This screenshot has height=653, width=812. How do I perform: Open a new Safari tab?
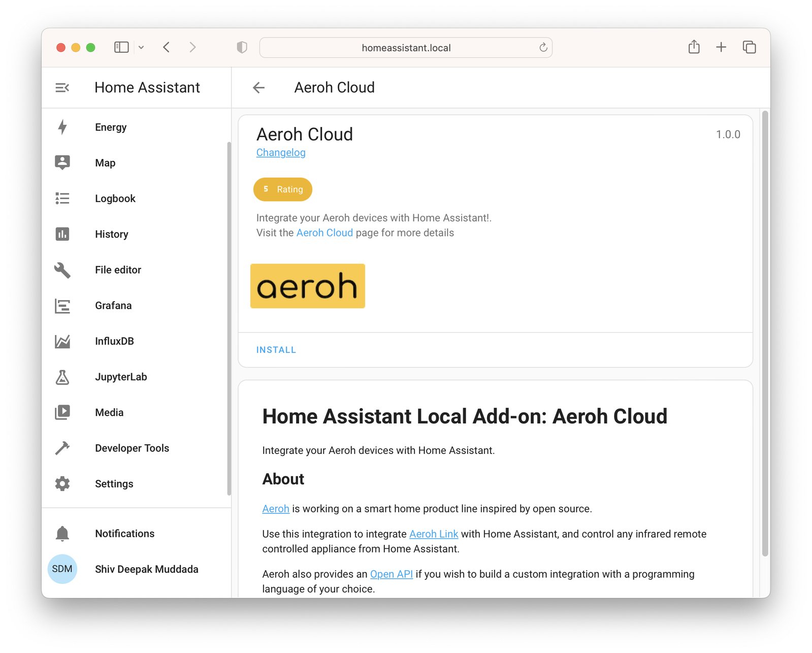click(721, 47)
